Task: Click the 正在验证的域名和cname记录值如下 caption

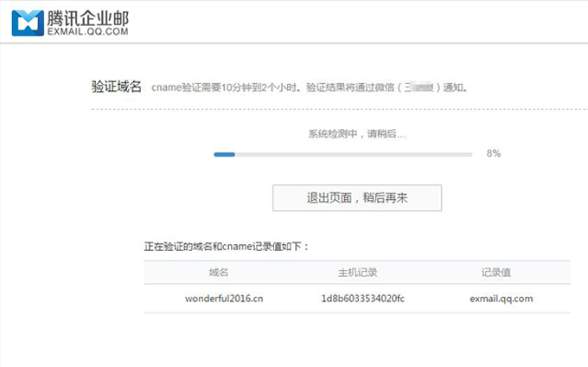Action: 227,247
